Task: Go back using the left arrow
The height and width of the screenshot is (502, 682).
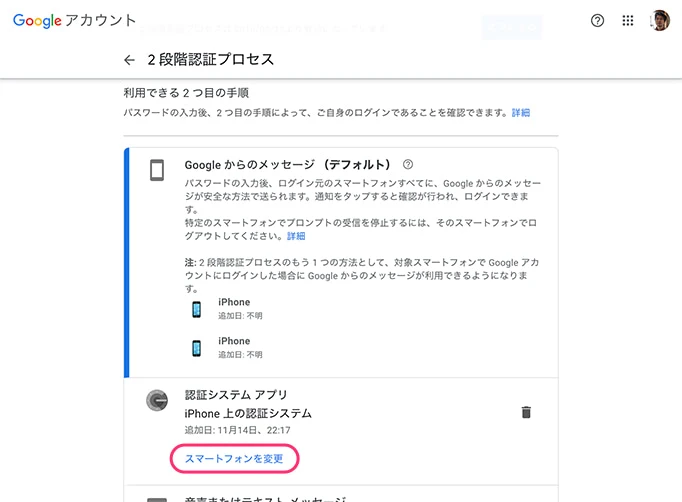Action: (129, 60)
